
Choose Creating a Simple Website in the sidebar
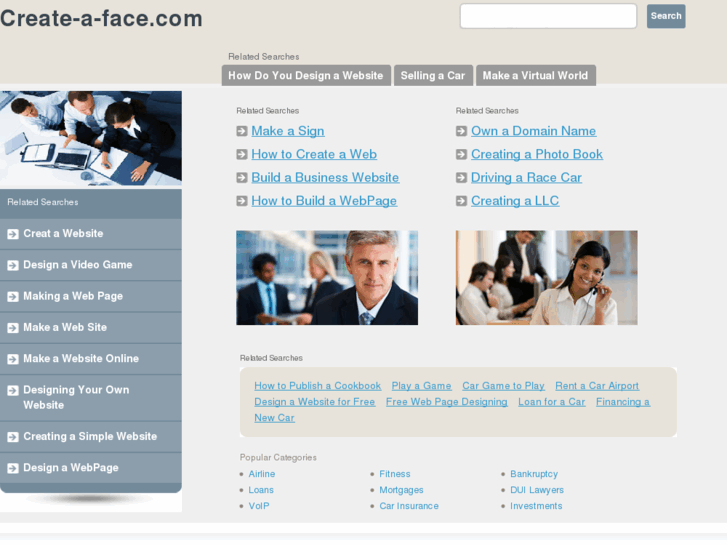click(90, 437)
